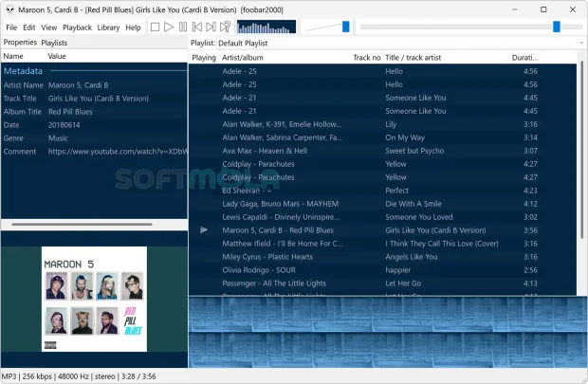Click the spectrogram visualization panel

point(387,332)
